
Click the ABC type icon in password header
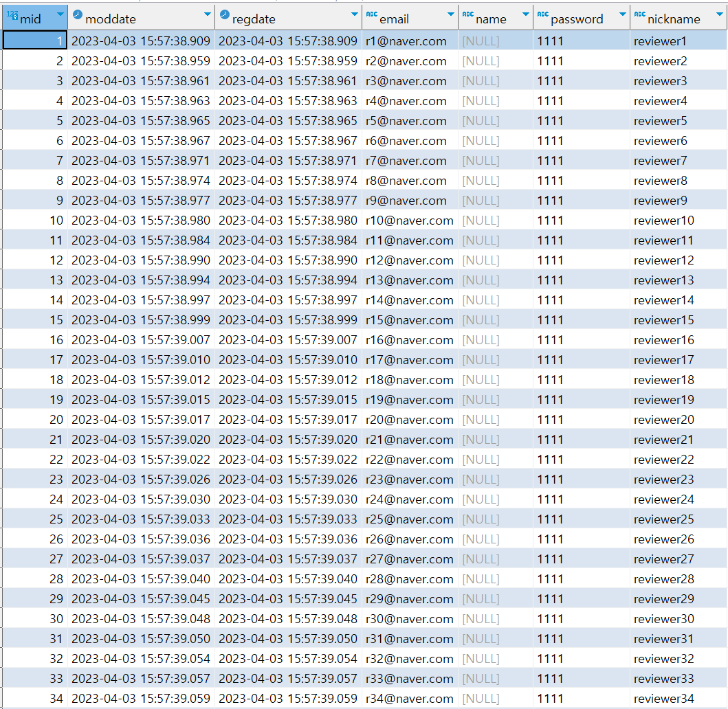543,14
